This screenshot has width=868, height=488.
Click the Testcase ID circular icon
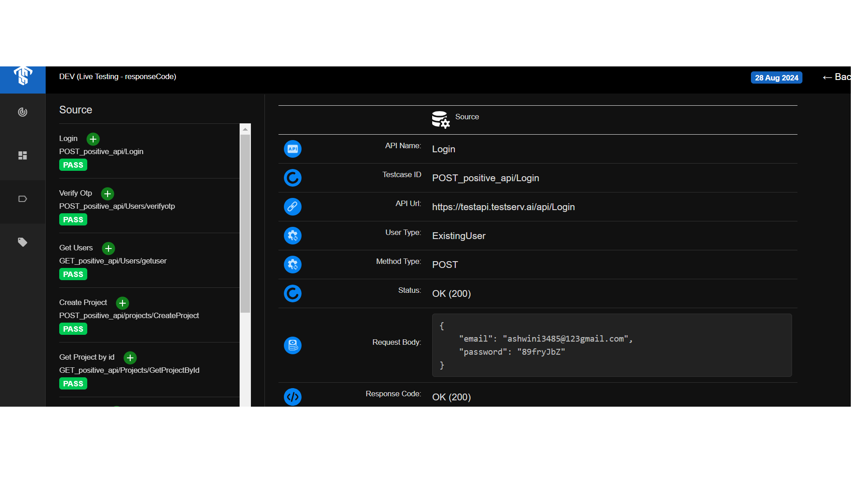(292, 178)
